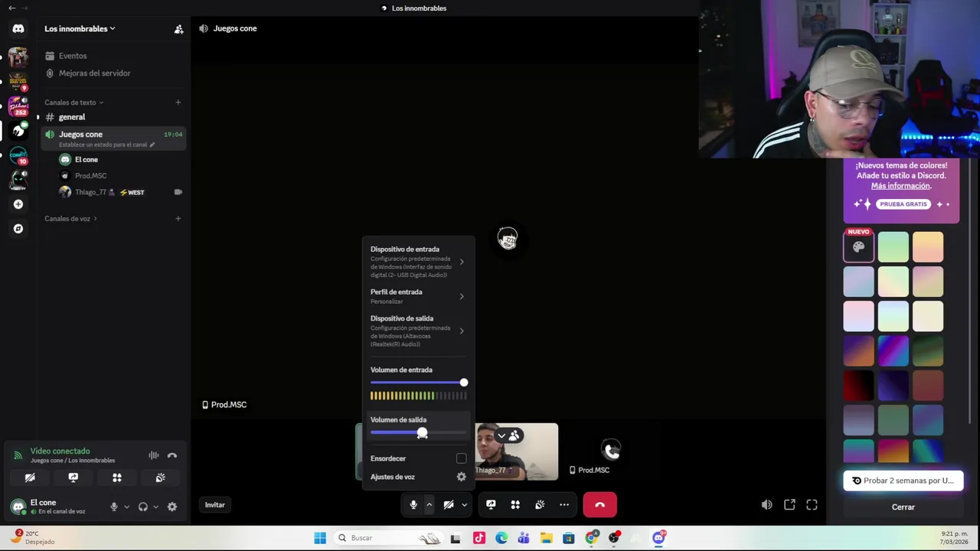Open File Explorer from the taskbar
This screenshot has width=980, height=551.
pos(546,538)
